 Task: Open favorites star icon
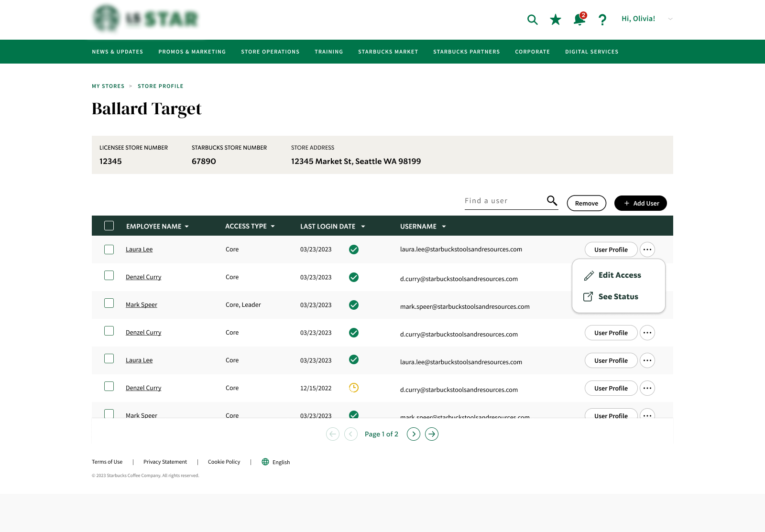(555, 20)
